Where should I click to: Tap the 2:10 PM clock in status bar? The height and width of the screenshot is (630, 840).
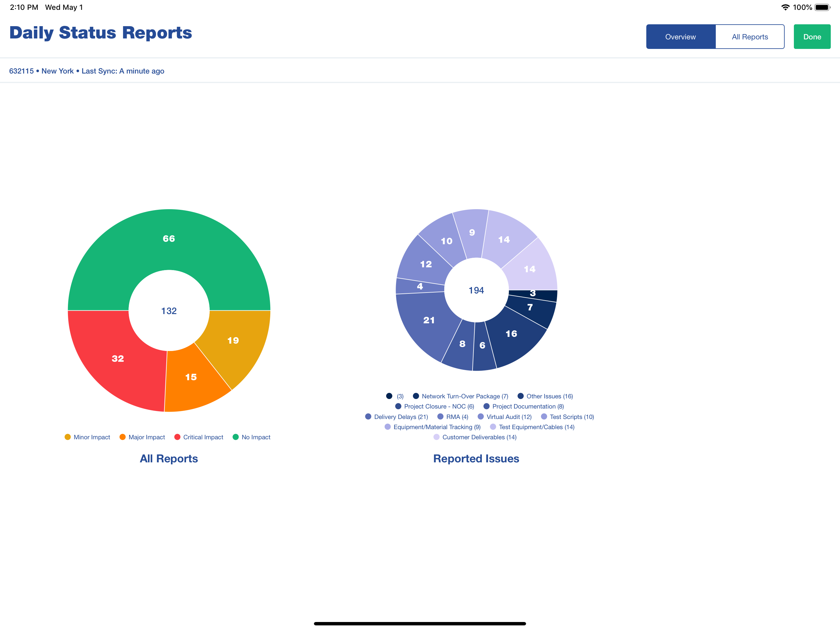[x=24, y=7]
